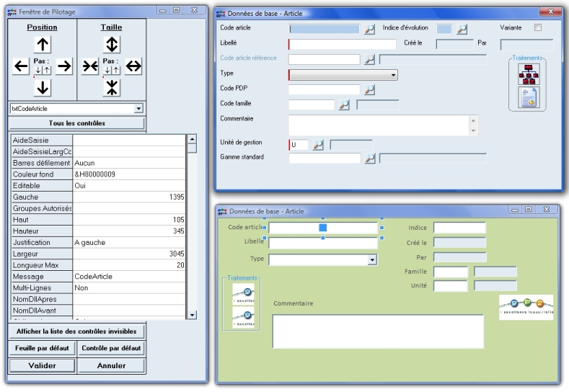Screen dimensions: 569x392
Task: Expand the Type dropdown in the top Article form
Action: coord(394,74)
